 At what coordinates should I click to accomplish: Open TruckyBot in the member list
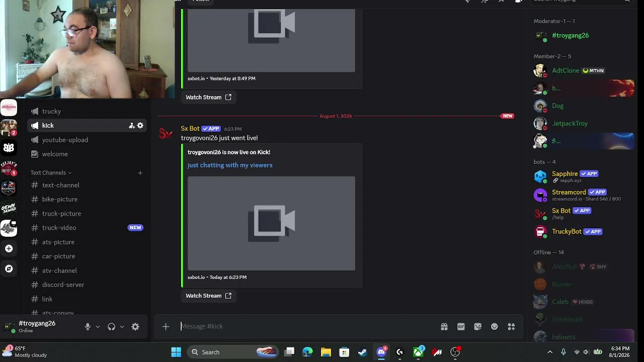click(584, 232)
